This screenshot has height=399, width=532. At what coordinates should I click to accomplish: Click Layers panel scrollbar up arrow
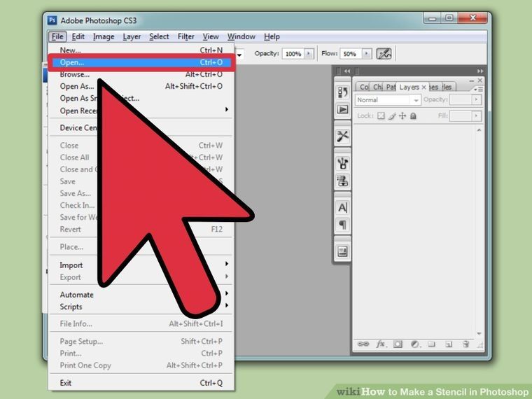pos(479,130)
